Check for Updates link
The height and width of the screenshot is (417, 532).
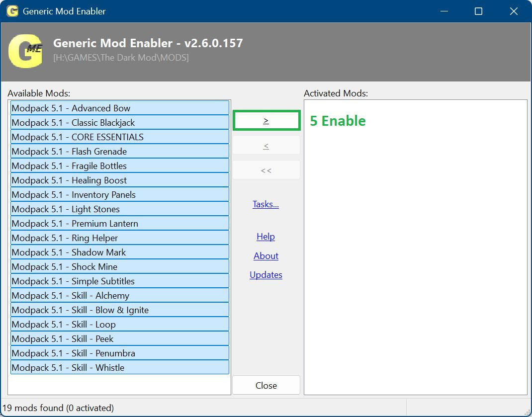click(266, 275)
